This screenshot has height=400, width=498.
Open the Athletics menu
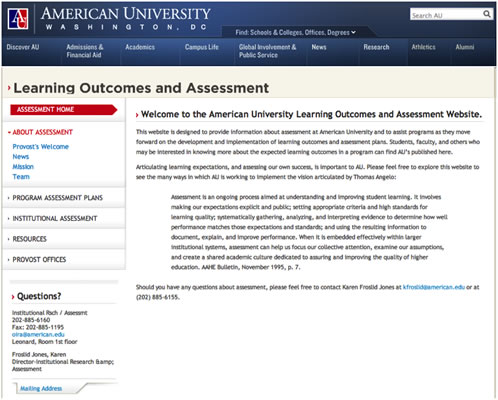pos(423,47)
